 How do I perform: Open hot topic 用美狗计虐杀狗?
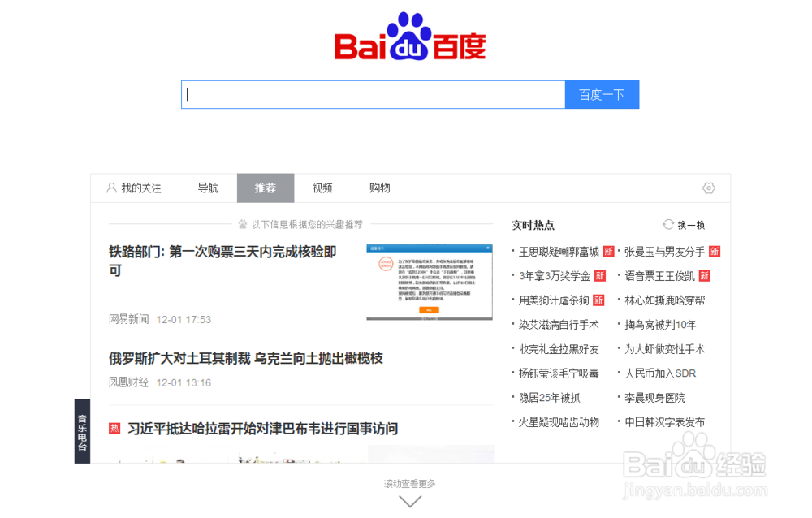click(554, 300)
